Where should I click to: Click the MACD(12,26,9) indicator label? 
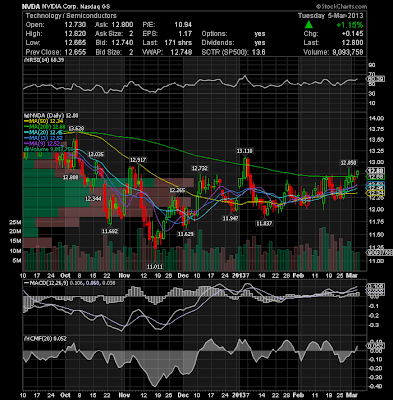(49, 283)
